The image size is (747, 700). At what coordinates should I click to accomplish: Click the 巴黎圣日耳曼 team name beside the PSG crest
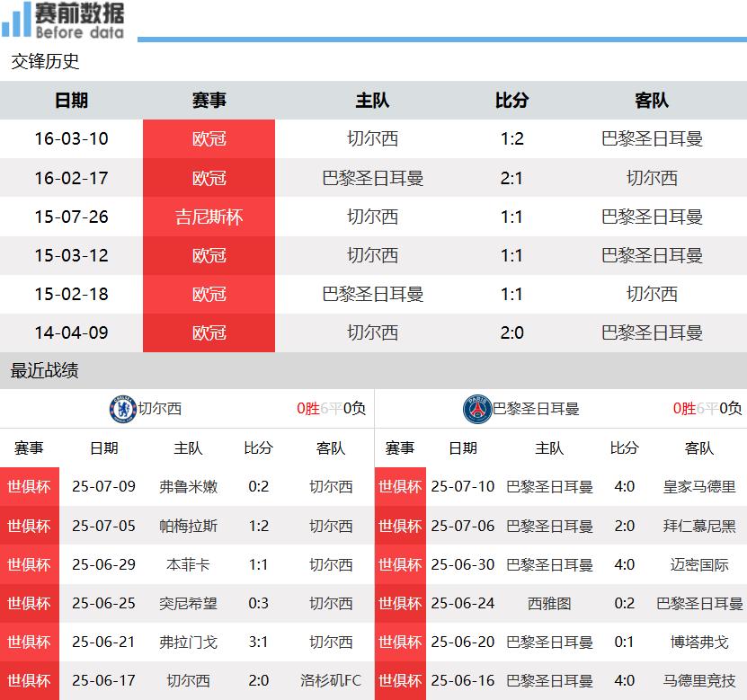click(x=536, y=409)
